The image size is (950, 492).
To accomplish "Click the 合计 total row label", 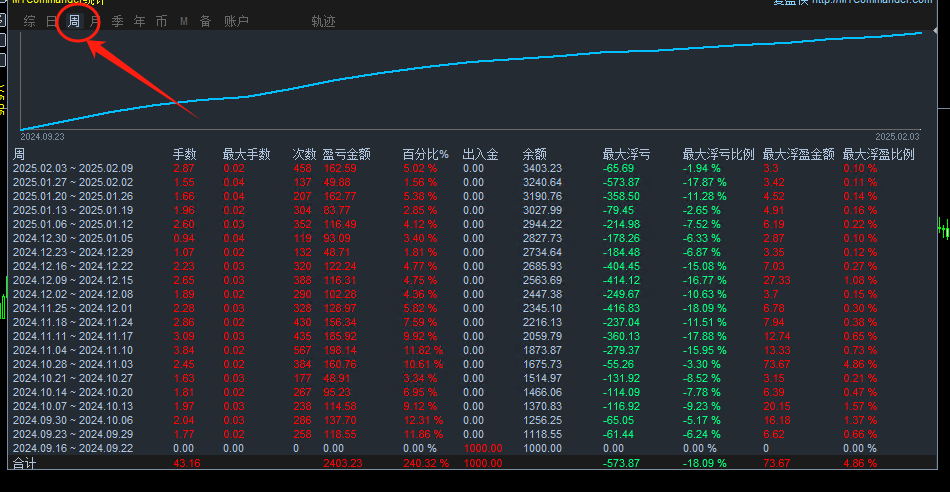I will click(23, 463).
